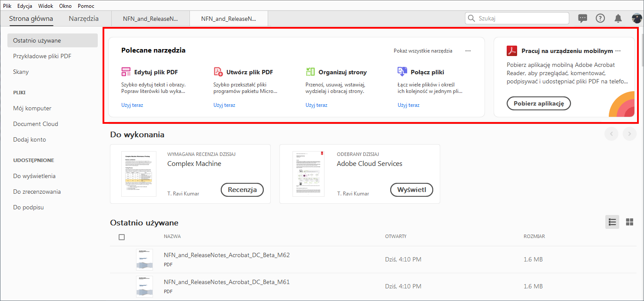Open the Pomoc menu

[x=86, y=6]
